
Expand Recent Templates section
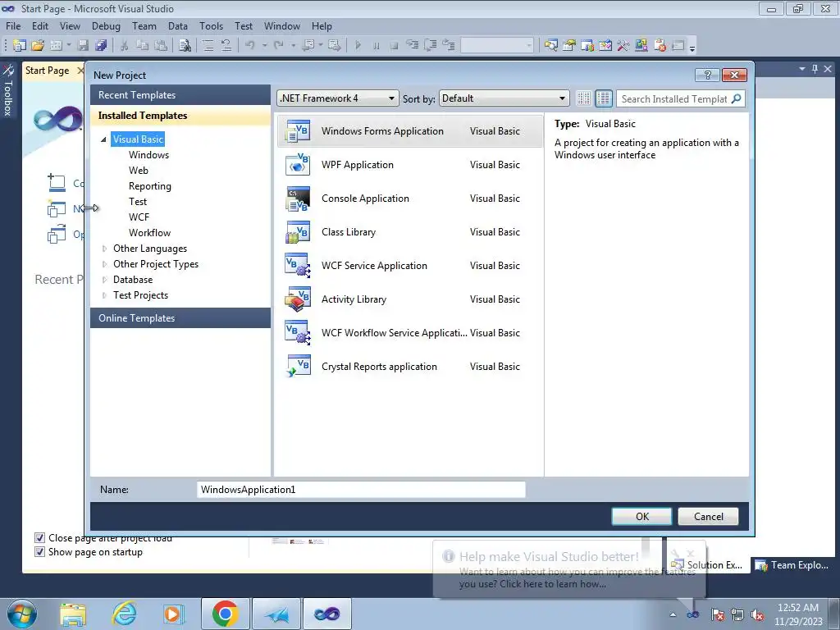point(180,95)
